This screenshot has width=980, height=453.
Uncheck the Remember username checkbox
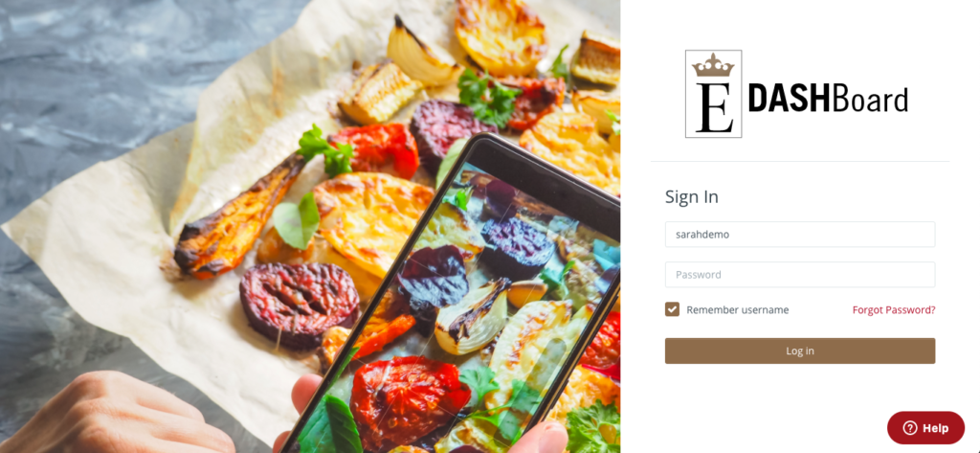(x=672, y=309)
